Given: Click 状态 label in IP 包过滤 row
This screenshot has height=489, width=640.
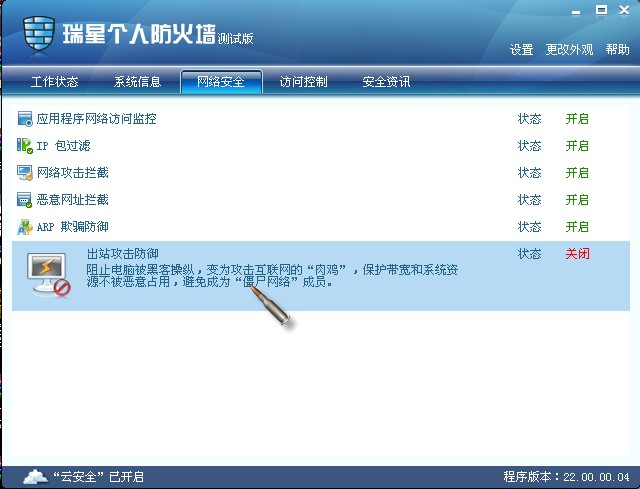Looking at the screenshot, I should [529, 146].
